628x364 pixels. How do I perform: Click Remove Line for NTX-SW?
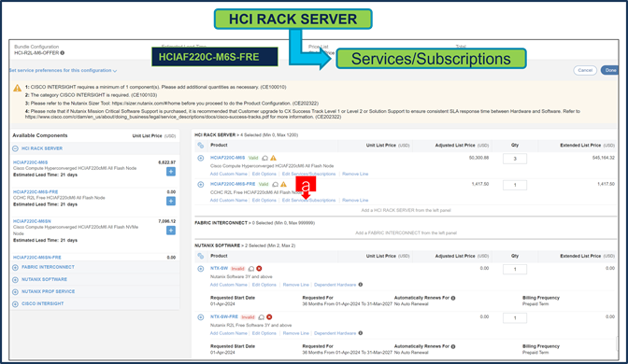click(295, 285)
